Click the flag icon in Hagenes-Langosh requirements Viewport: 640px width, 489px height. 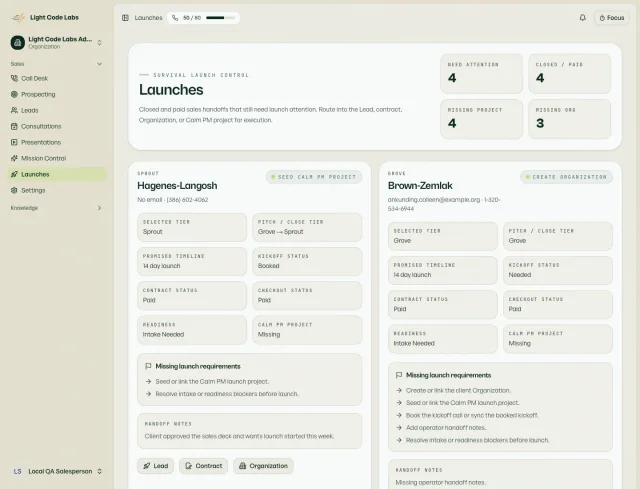148,367
